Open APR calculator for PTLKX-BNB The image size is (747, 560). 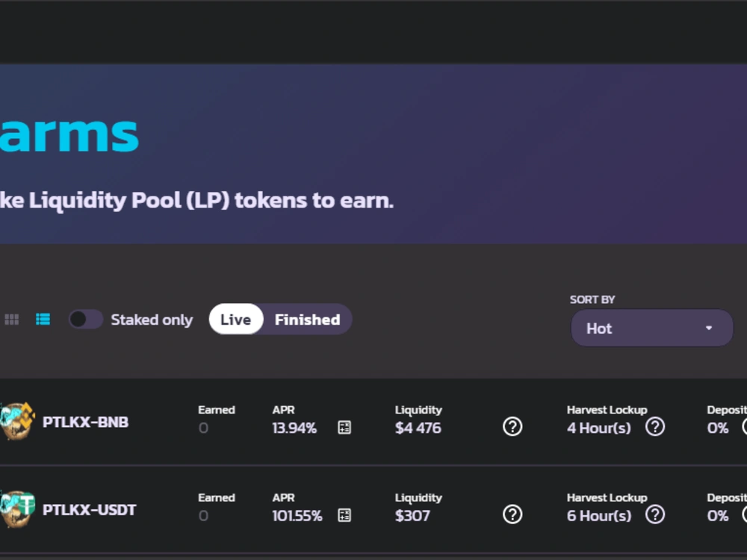(x=344, y=428)
